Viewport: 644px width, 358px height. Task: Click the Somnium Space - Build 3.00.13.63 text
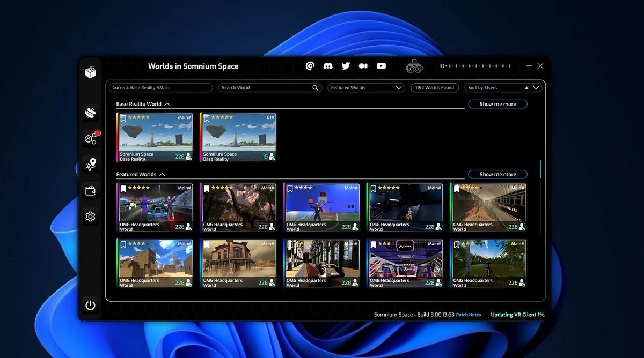click(x=414, y=315)
